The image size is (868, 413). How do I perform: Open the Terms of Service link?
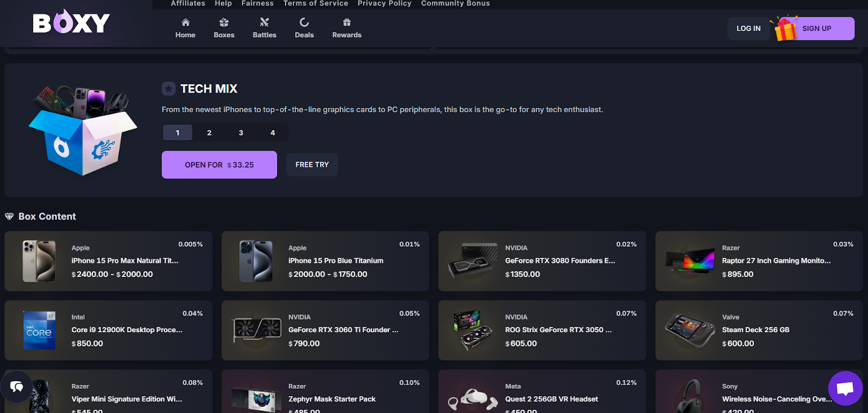[316, 3]
